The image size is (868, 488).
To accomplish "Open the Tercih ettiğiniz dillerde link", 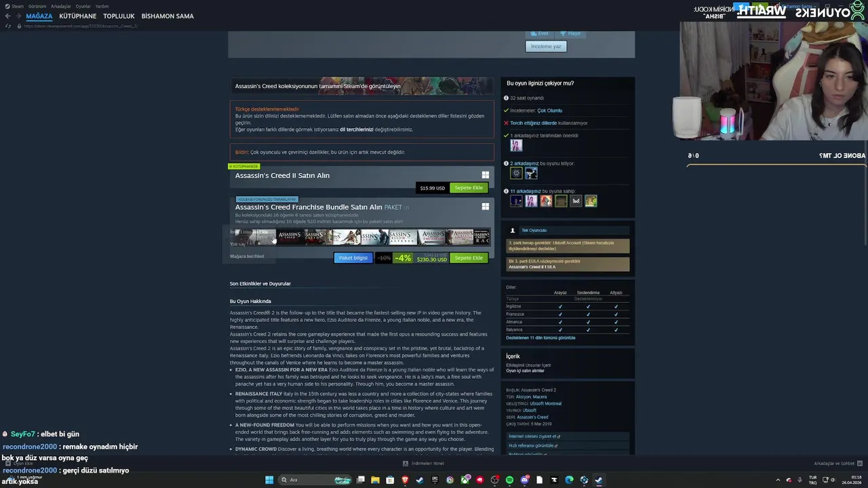I will point(533,123).
